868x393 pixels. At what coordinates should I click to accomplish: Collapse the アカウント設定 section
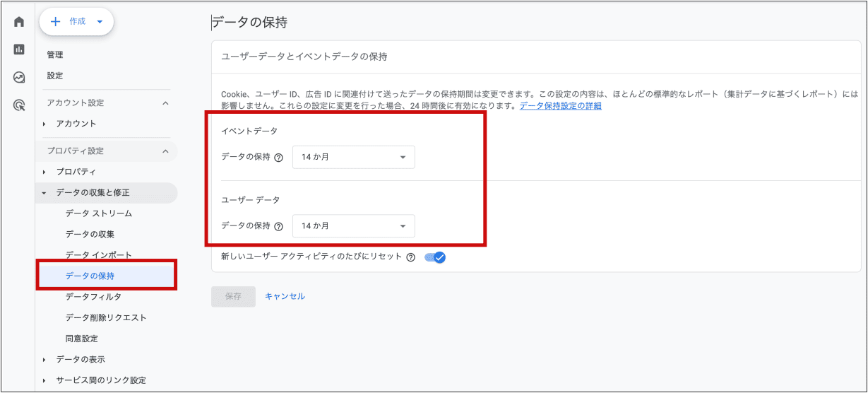tap(166, 103)
